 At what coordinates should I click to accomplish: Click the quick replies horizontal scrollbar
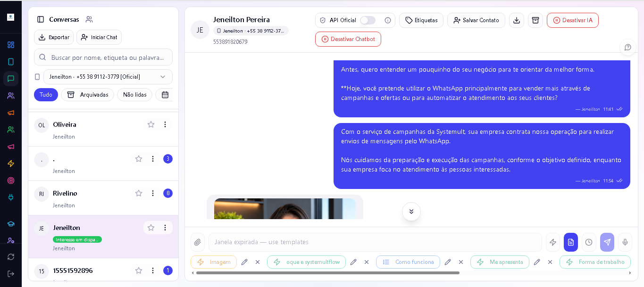coord(328,273)
